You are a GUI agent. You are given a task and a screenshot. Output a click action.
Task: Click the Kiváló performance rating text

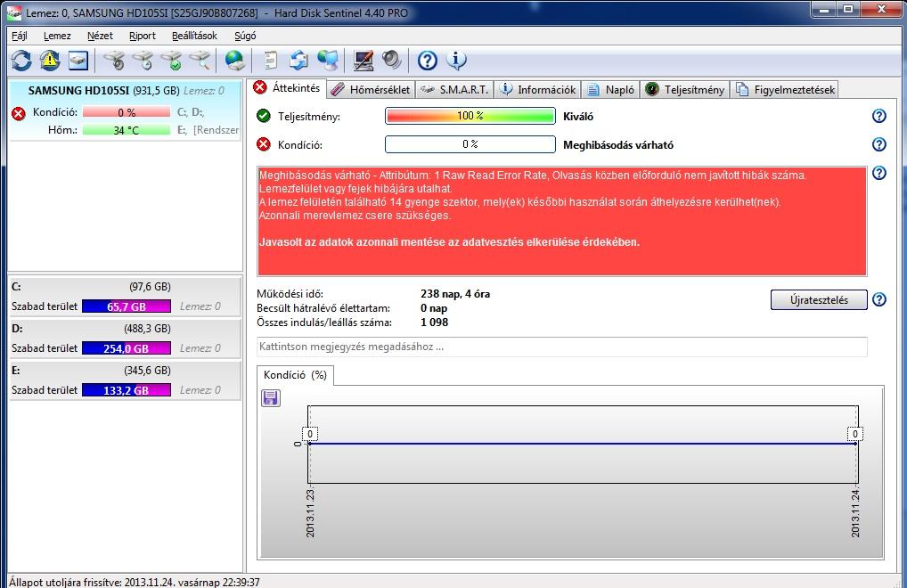coord(578,116)
